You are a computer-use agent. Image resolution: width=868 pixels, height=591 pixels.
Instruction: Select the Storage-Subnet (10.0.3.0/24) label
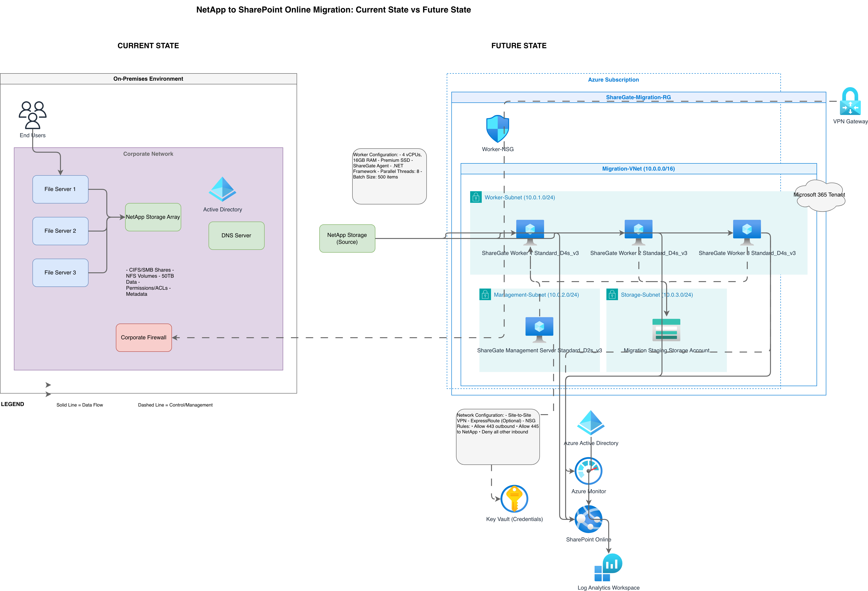coord(657,295)
